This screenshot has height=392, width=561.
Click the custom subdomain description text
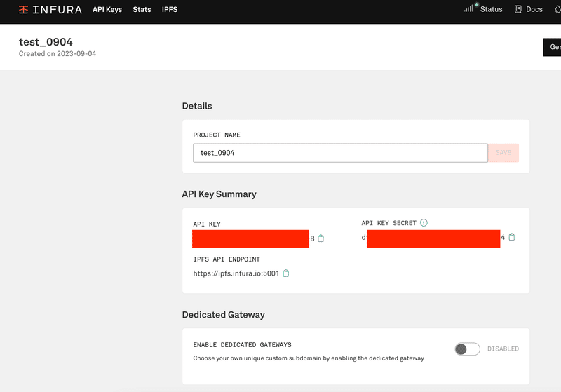pos(309,358)
